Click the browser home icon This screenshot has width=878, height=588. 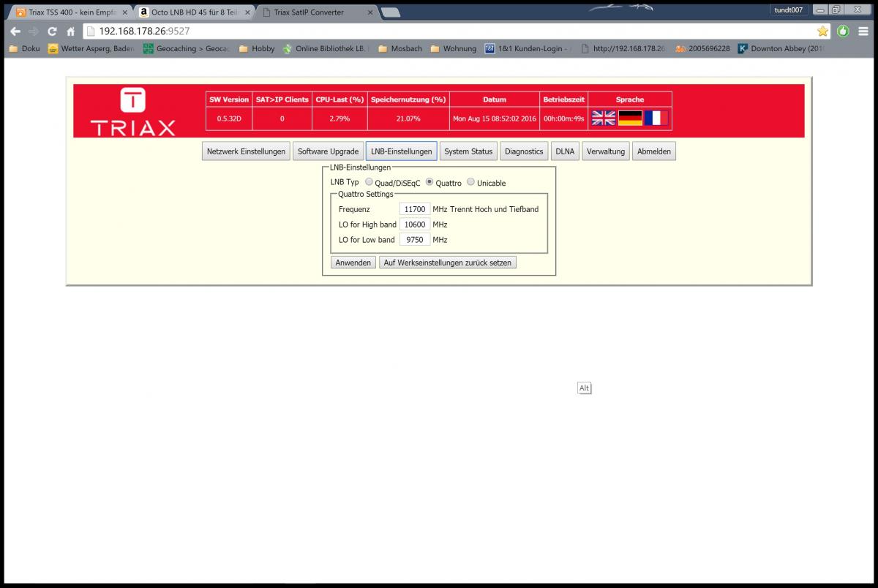71,31
